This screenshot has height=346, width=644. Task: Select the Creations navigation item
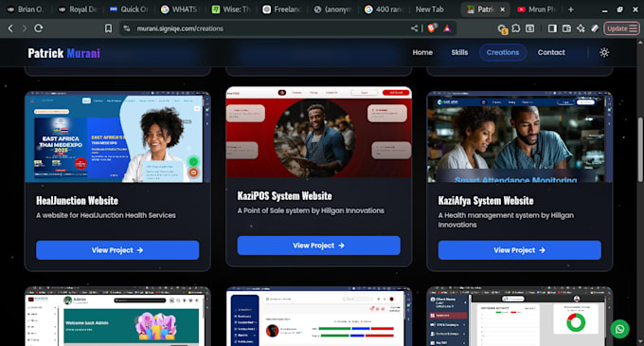click(x=503, y=52)
